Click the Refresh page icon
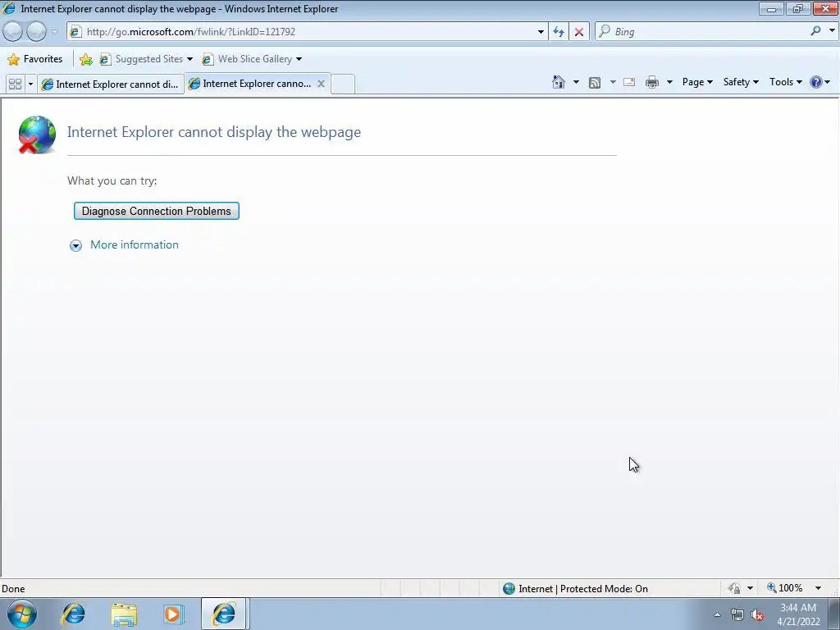Image resolution: width=840 pixels, height=630 pixels. tap(558, 32)
